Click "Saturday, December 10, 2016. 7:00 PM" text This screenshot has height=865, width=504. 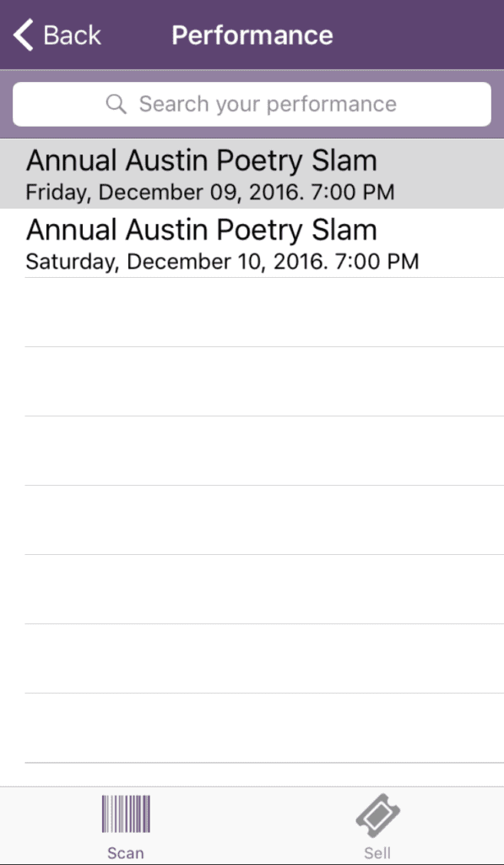pyautogui.click(x=222, y=262)
